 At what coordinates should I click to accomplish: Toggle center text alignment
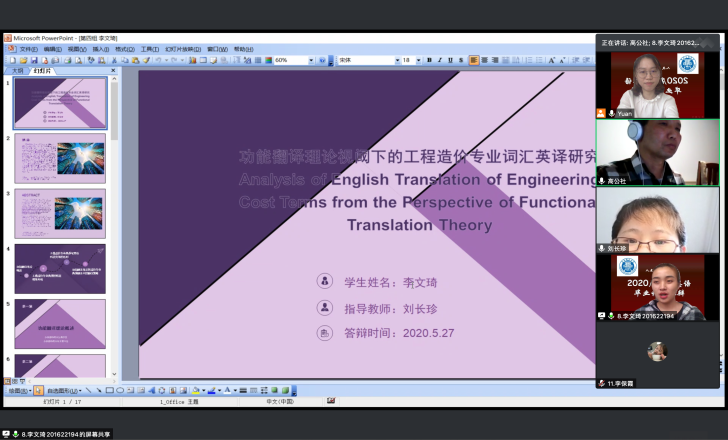(x=485, y=60)
